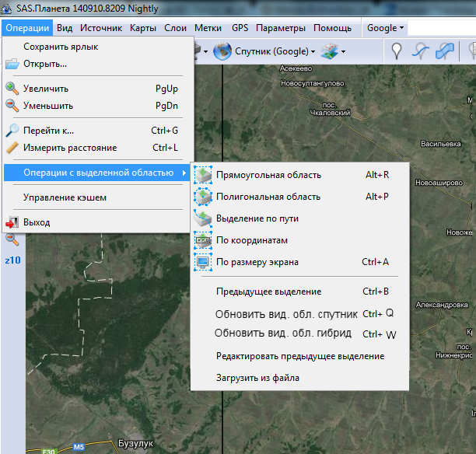
Task: Click the По координатам selection icon
Action: [202, 240]
